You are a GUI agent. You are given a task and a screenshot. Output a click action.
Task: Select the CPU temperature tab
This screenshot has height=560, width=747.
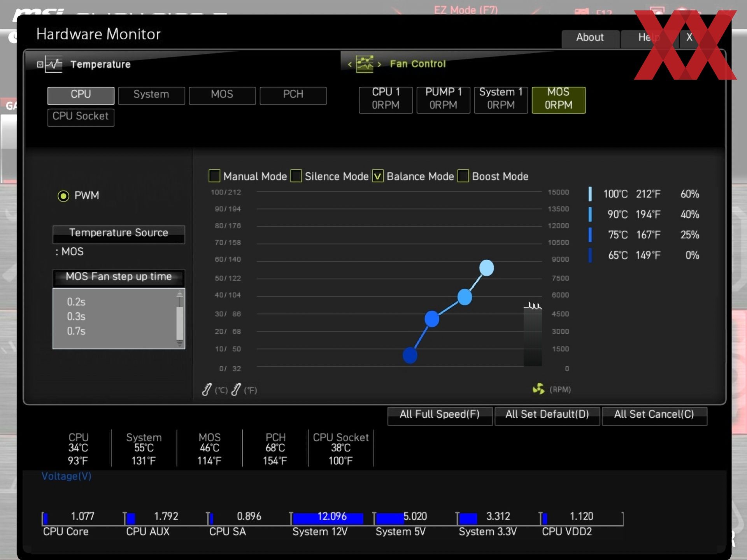pyautogui.click(x=81, y=95)
